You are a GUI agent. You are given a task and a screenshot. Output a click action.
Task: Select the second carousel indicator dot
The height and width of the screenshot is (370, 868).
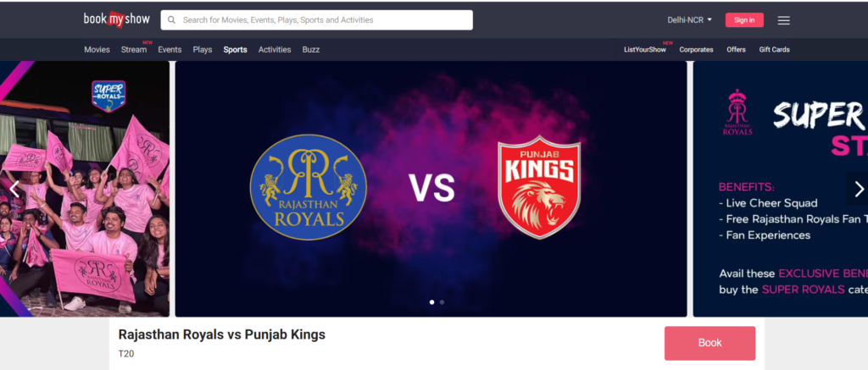coord(442,302)
